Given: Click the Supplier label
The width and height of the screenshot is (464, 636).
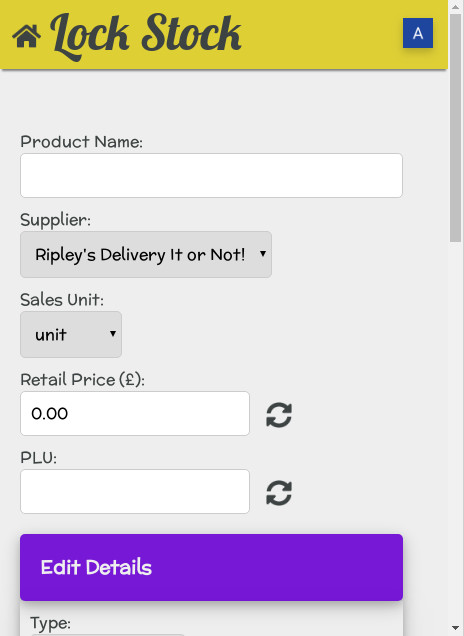Looking at the screenshot, I should click(x=56, y=221).
